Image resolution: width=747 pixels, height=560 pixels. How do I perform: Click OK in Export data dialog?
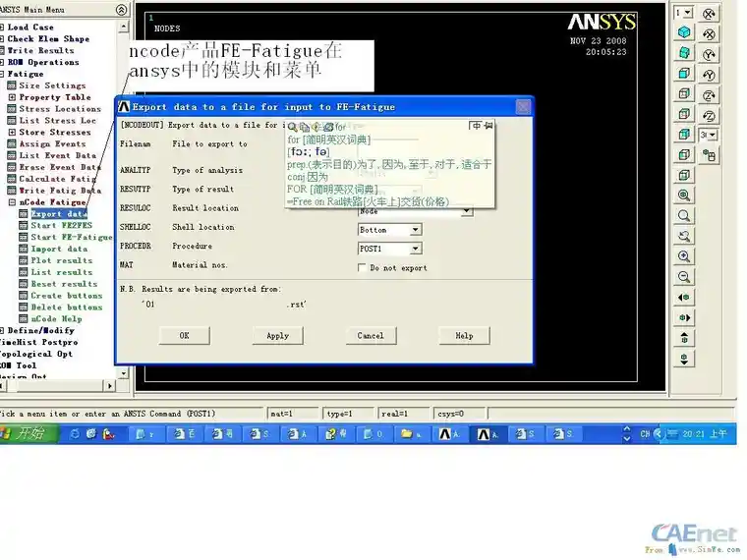point(185,336)
